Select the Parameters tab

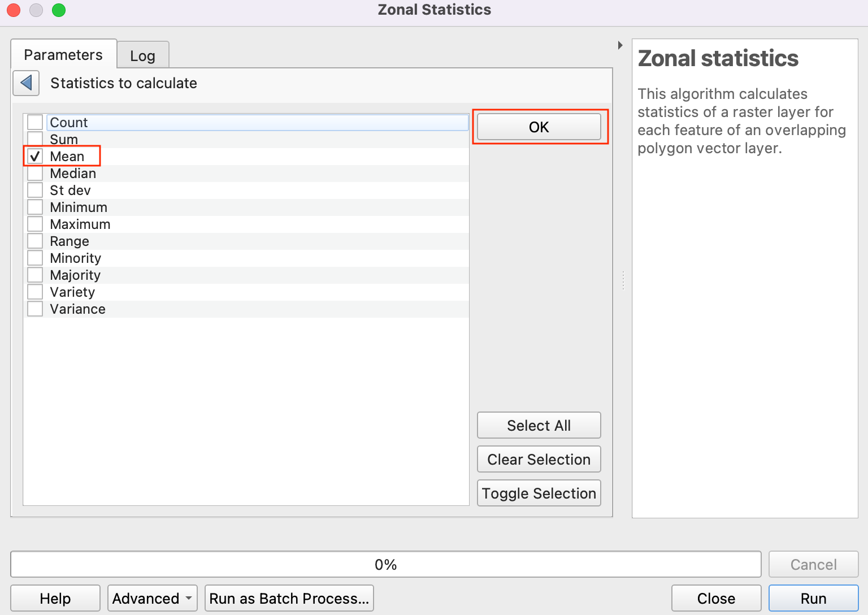(63, 55)
